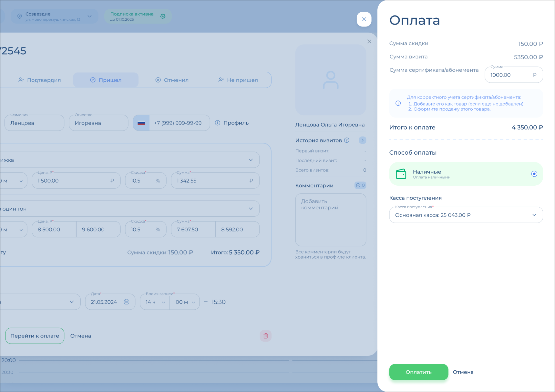Click the info icon beside Профиль
This screenshot has width=555, height=392.
coord(217,123)
